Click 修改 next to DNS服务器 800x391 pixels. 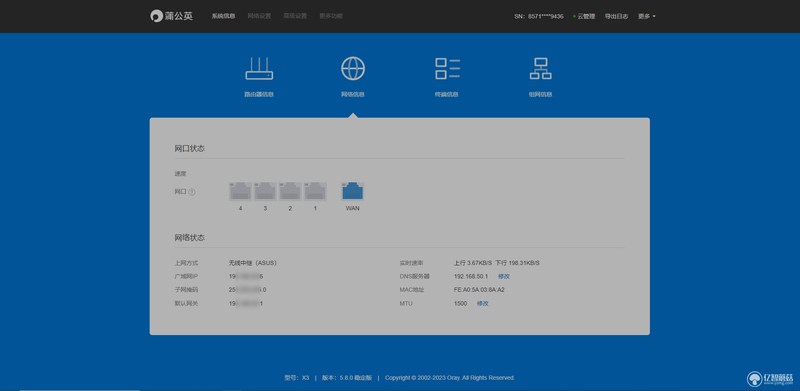point(504,277)
